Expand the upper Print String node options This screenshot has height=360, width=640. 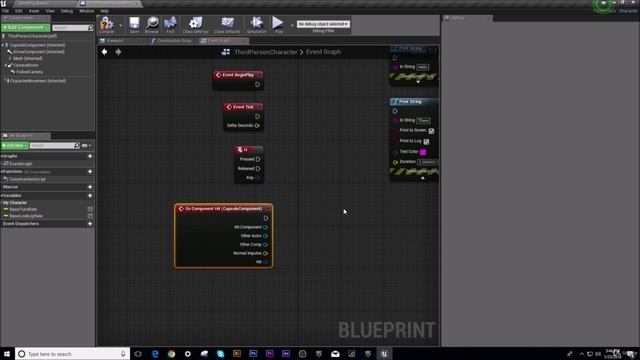pyautogui.click(x=418, y=82)
